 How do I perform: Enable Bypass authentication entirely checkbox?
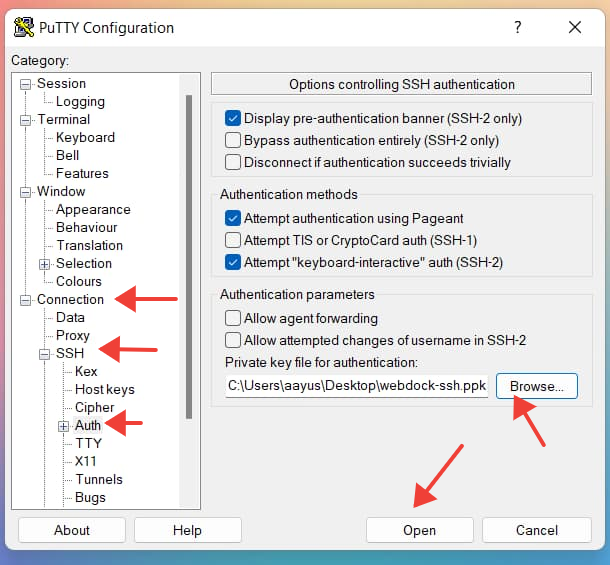pos(233,140)
